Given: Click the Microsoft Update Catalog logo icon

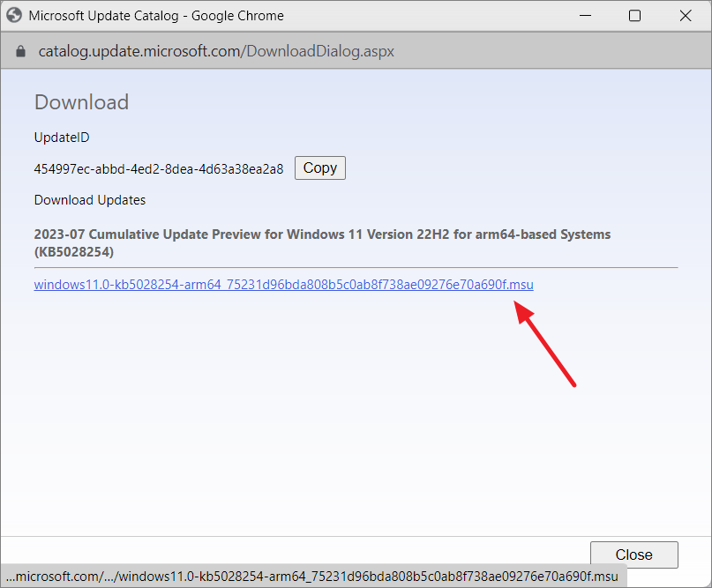Looking at the screenshot, I should (x=14, y=15).
